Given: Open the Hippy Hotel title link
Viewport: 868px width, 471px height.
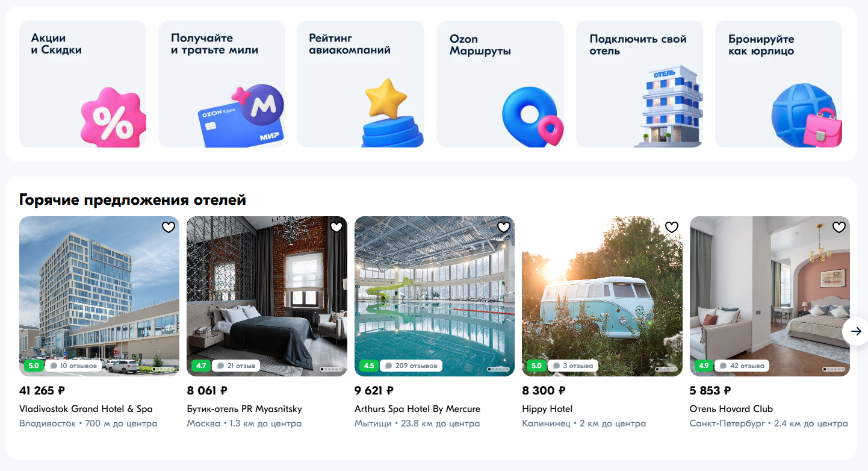Looking at the screenshot, I should 547,409.
